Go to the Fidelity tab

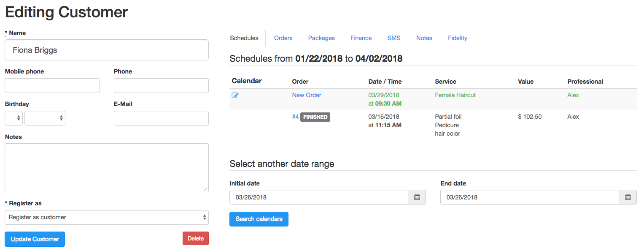[x=458, y=38]
